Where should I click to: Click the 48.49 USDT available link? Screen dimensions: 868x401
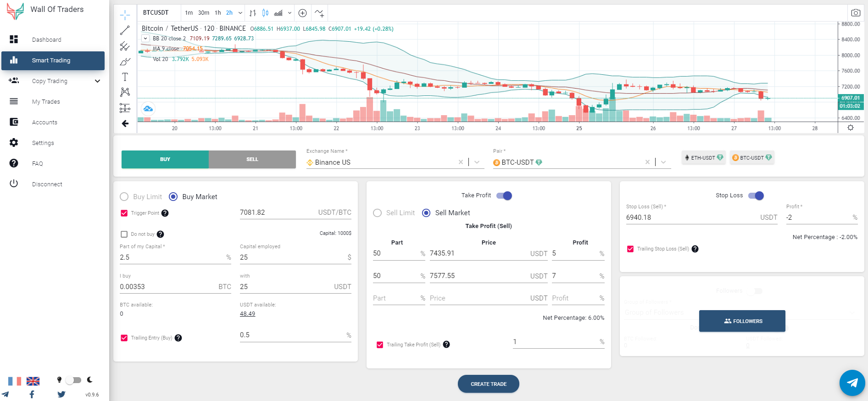coord(247,314)
